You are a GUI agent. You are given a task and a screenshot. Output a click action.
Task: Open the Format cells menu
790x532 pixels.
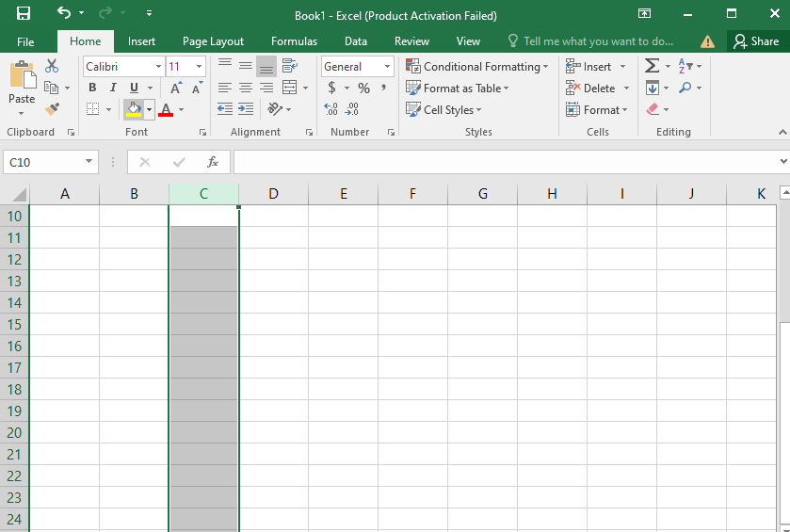[x=597, y=110]
